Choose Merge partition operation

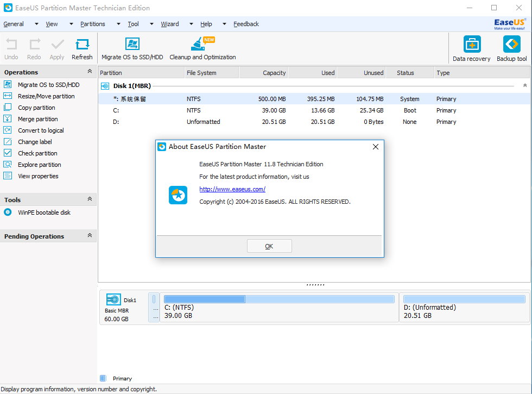click(x=37, y=119)
